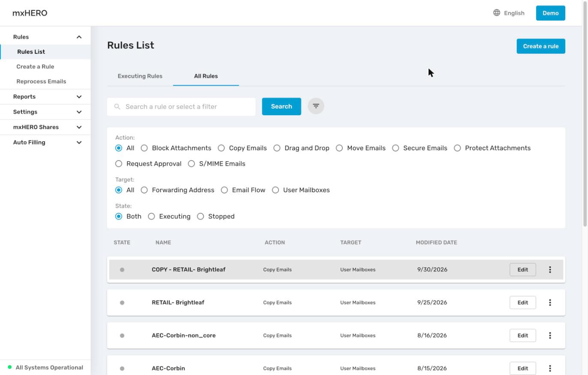Expand the Settings sidebar section
The image size is (588, 375).
[x=45, y=112]
